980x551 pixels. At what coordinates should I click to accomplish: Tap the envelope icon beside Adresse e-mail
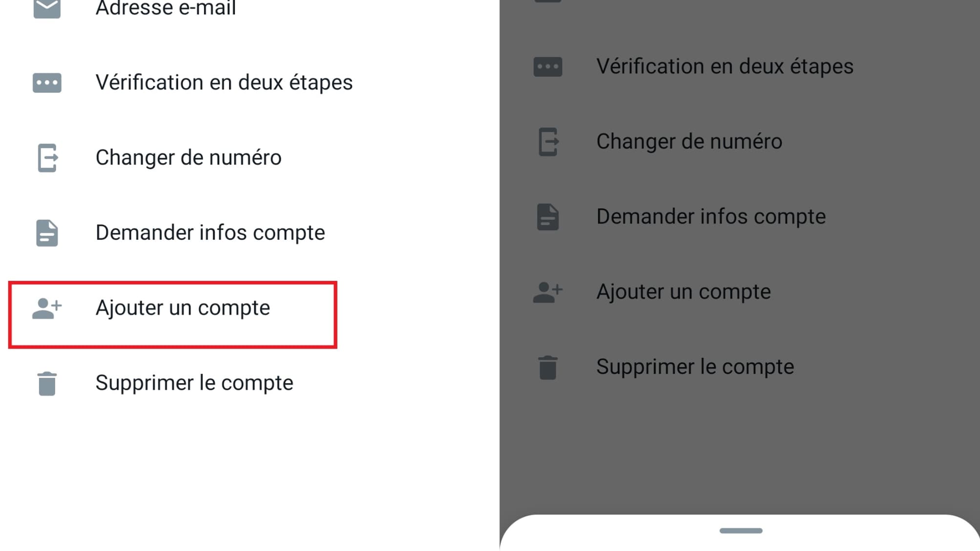pos(47,8)
